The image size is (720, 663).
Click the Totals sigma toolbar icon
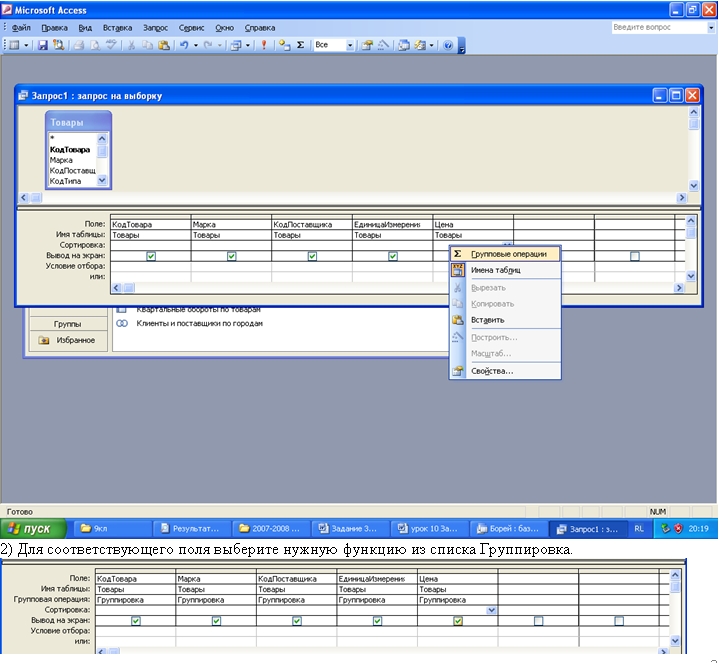pos(299,46)
